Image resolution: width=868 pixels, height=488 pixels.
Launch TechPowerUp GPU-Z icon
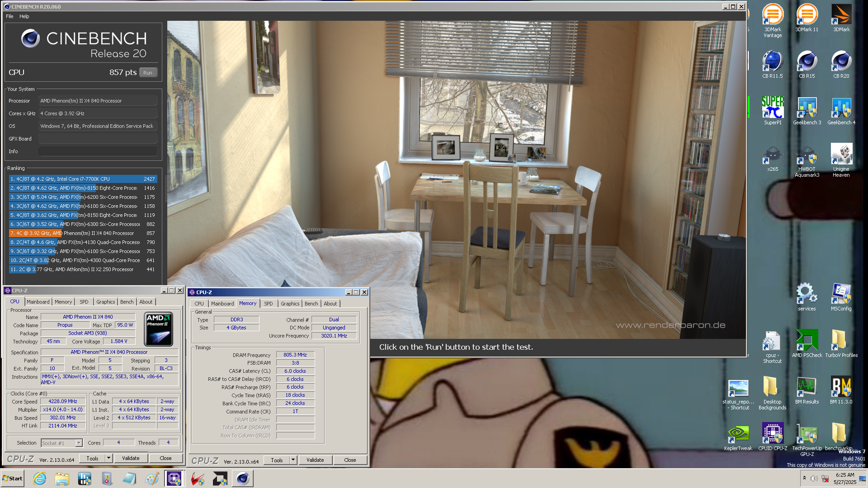tap(807, 440)
